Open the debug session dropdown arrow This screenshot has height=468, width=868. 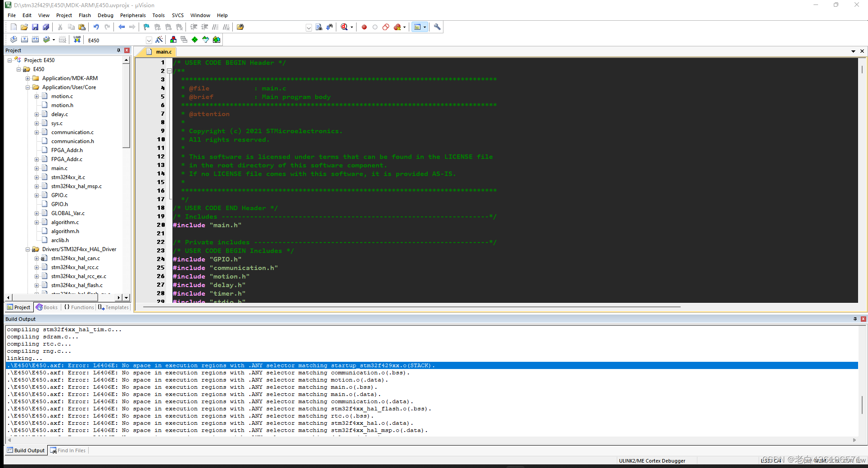pos(352,27)
